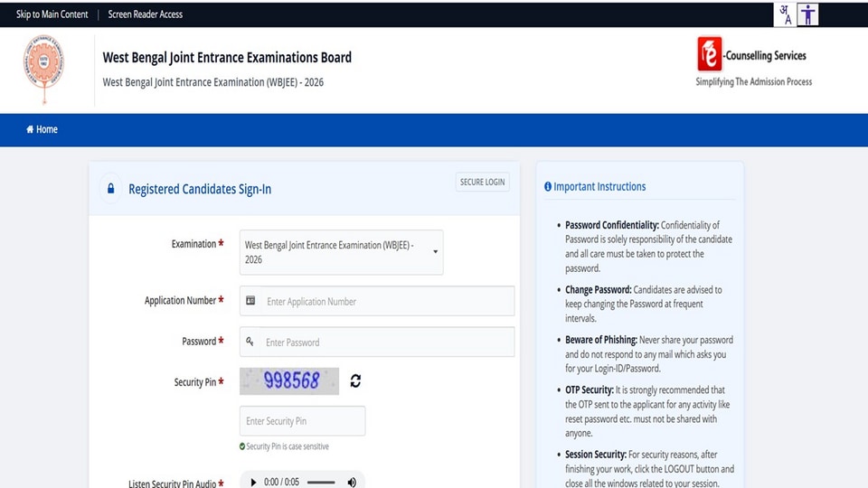The image size is (868, 488).
Task: Click the Security Pin is case sensitive note
Action: 288,446
